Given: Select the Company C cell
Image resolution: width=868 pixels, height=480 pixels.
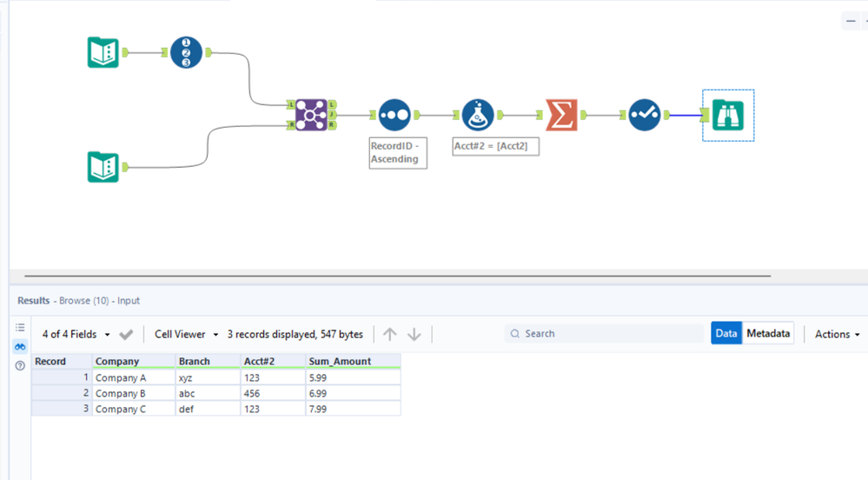Looking at the screenshot, I should click(x=134, y=409).
